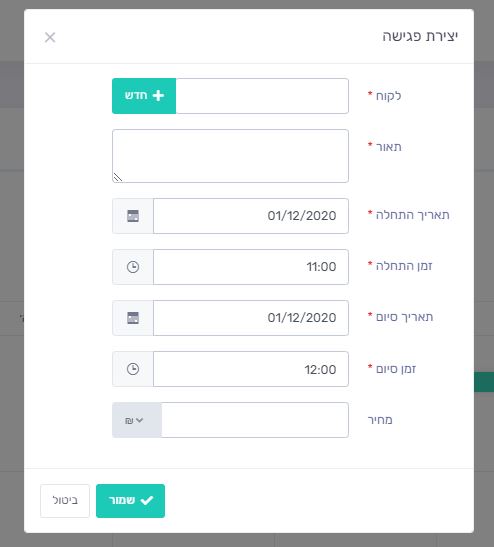Click the מחיר price input field
The width and height of the screenshot is (494, 547).
tap(255, 420)
